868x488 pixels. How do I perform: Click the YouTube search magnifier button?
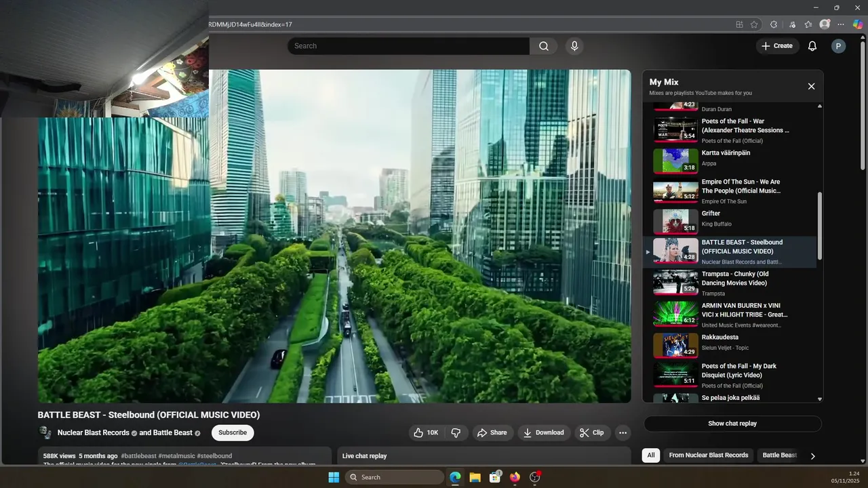[544, 46]
